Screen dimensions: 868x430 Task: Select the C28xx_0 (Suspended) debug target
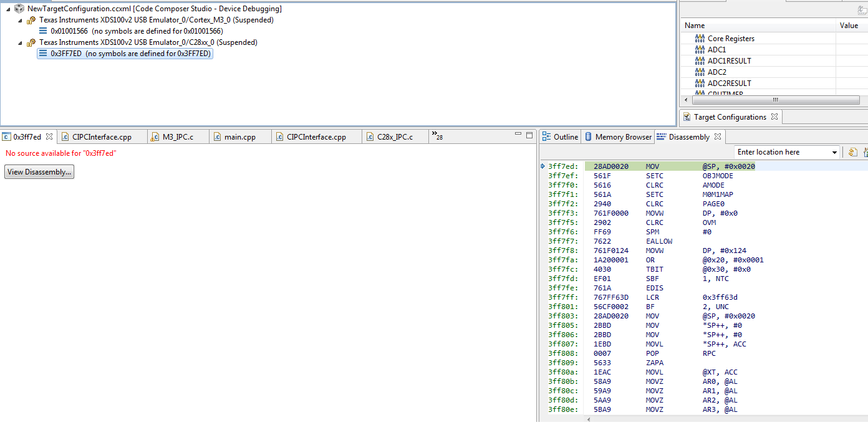tap(148, 42)
